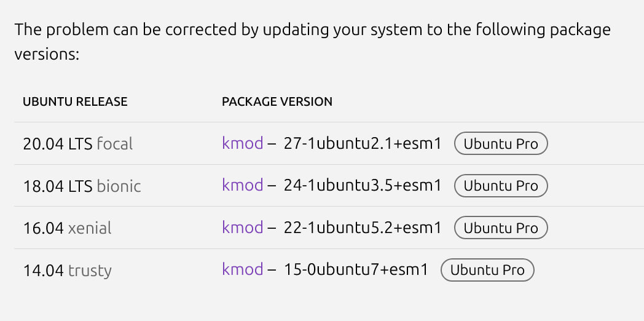Click the UBUNTU RELEASE column header
This screenshot has height=321, width=644.
75,101
